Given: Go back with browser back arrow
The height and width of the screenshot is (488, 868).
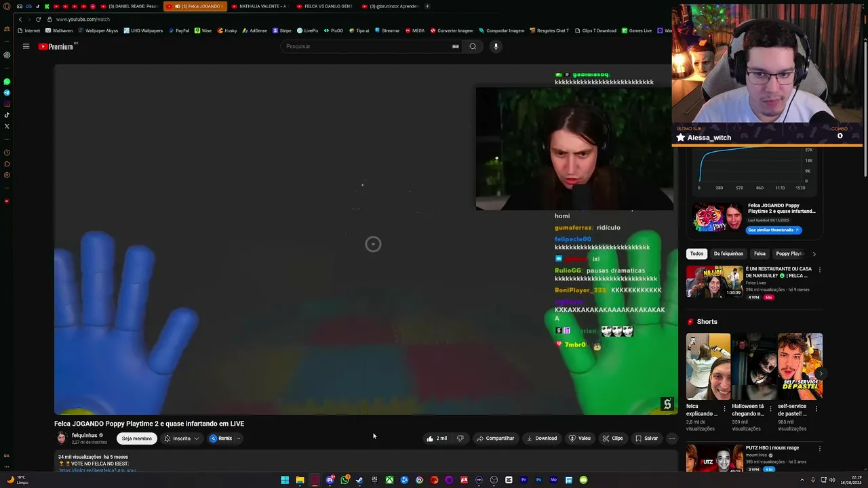Looking at the screenshot, I should (x=20, y=19).
